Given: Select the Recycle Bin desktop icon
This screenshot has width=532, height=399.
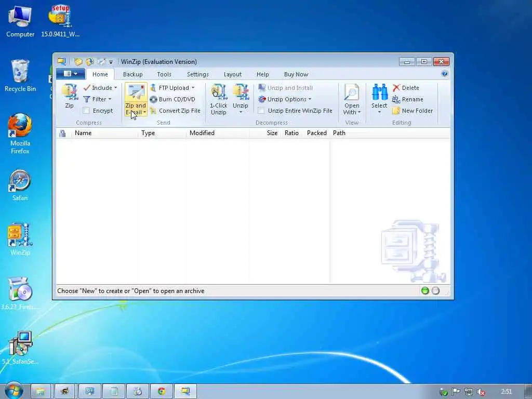Looking at the screenshot, I should pos(20,76).
